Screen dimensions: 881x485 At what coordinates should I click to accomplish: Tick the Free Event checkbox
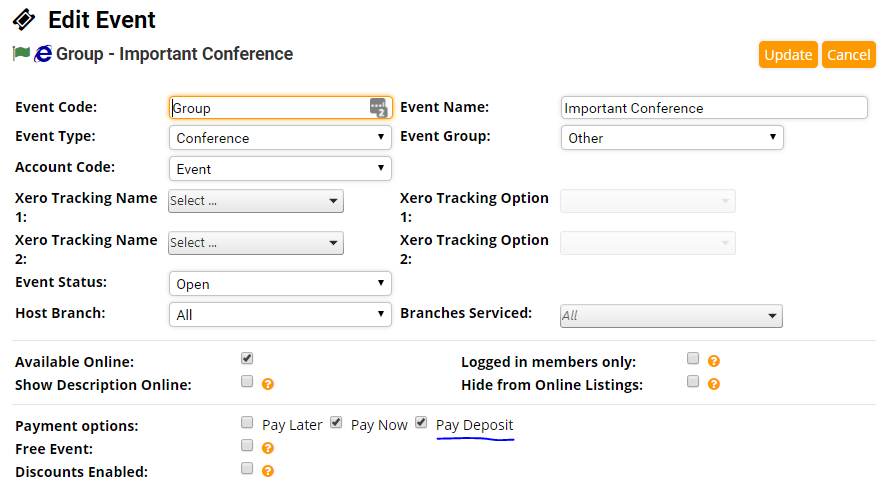click(247, 446)
